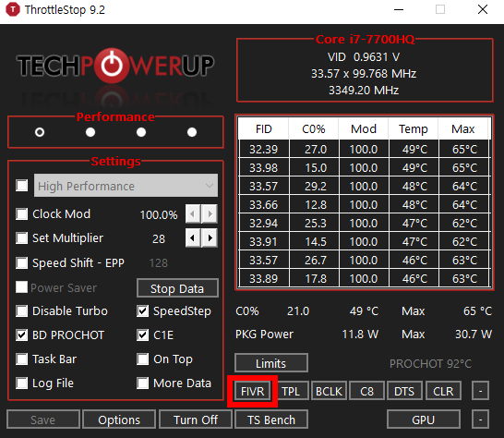Launch TS Bench
The width and height of the screenshot is (504, 438).
click(x=271, y=420)
